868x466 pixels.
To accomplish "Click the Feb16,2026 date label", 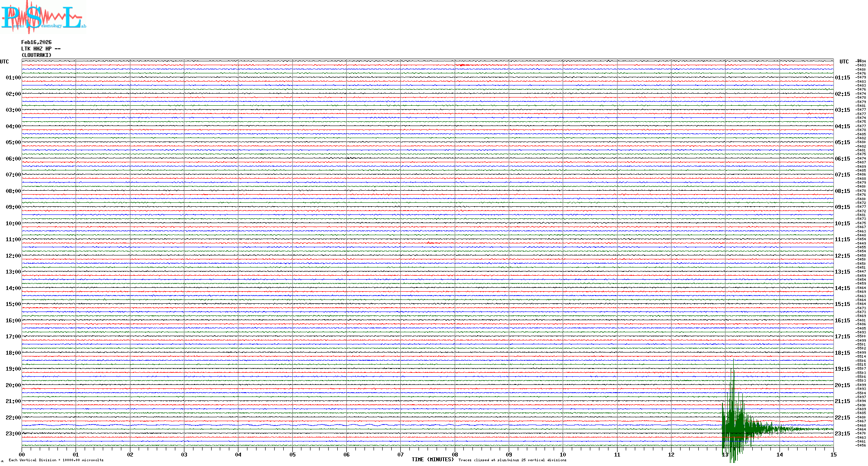I will (36, 42).
